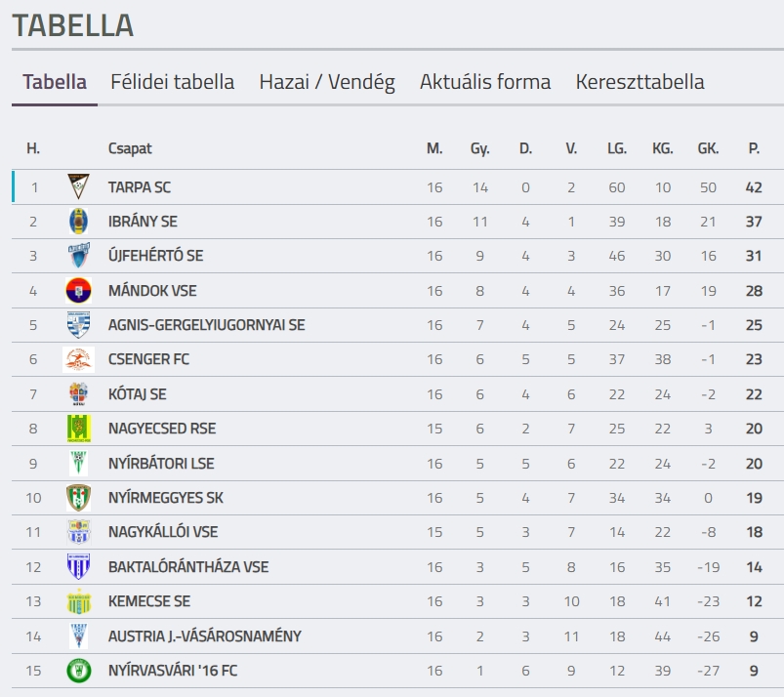Click the Nyírmeggyes SK shield crest
This screenshot has width=784, height=697.
[x=78, y=498]
